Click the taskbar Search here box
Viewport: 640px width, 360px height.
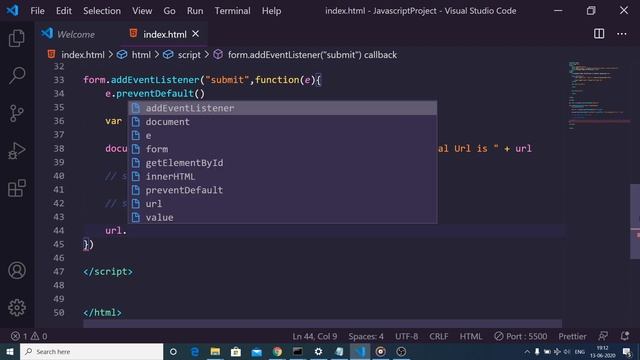click(x=91, y=351)
